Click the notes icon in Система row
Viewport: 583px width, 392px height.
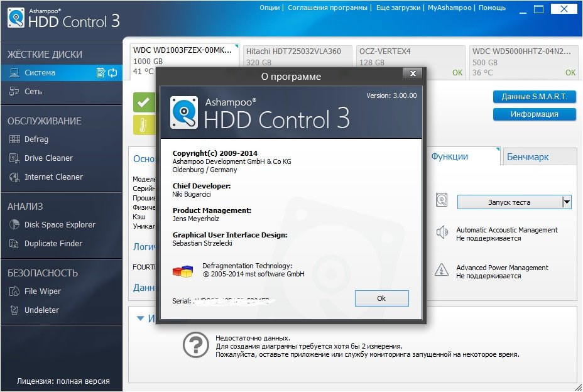101,72
